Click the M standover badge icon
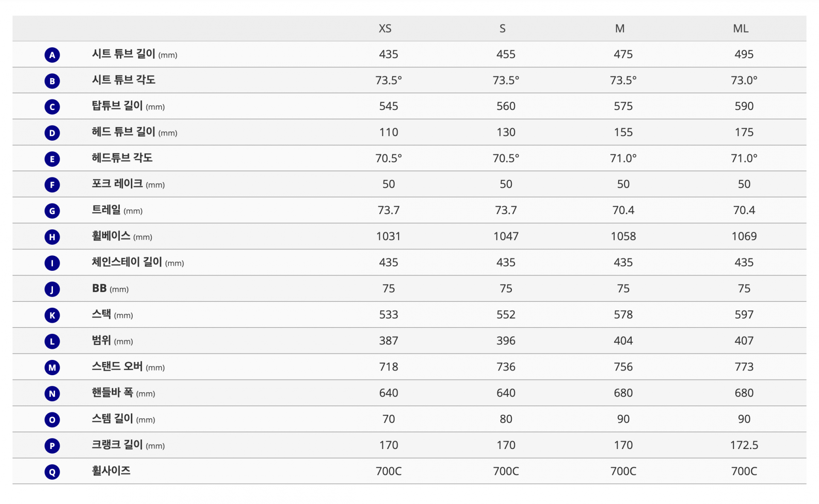The image size is (819, 504). (x=52, y=368)
